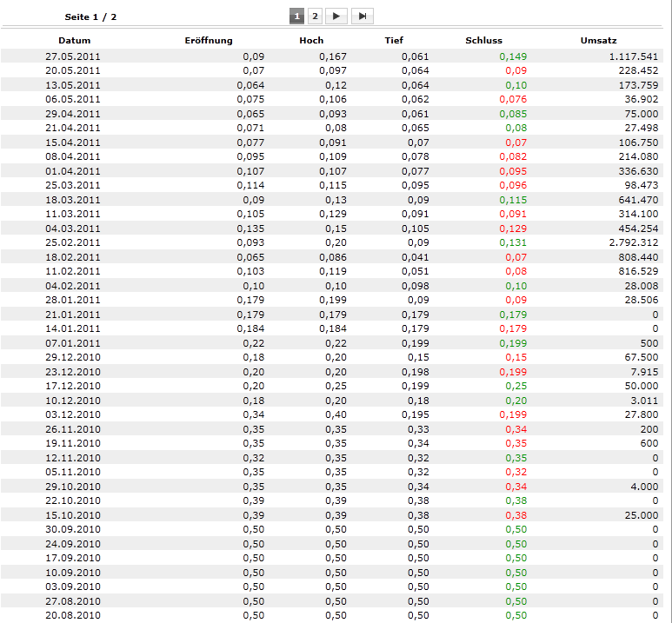Select the 20.08.2010 date cell
672x623 pixels.
tap(73, 615)
